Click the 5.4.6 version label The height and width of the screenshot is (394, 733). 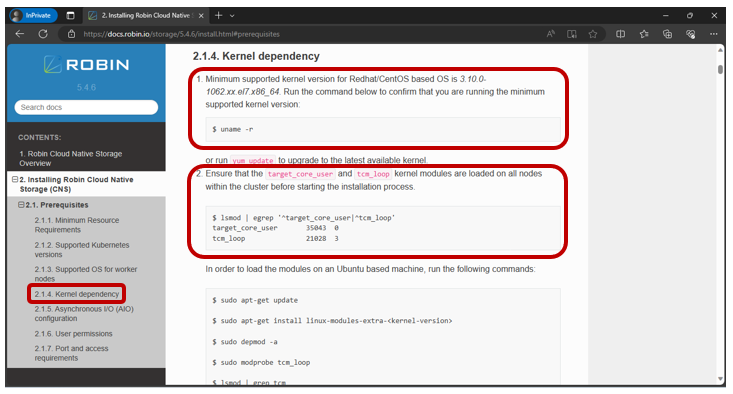86,87
